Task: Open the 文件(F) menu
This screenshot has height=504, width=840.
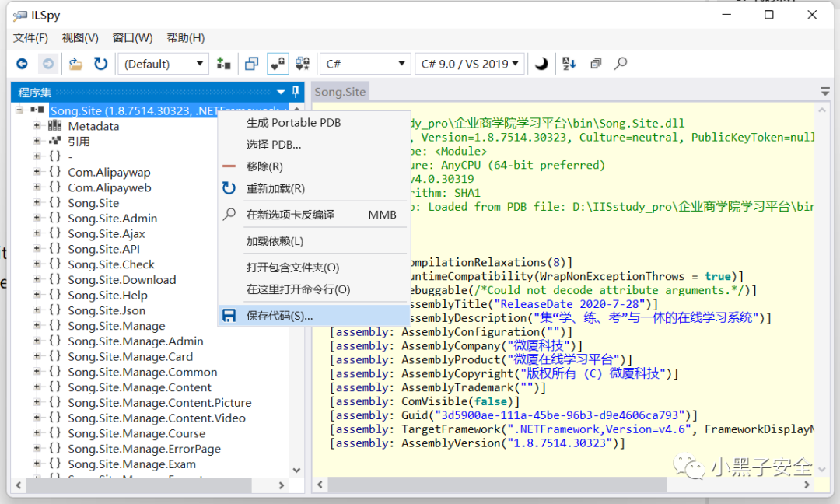Action: [30, 38]
